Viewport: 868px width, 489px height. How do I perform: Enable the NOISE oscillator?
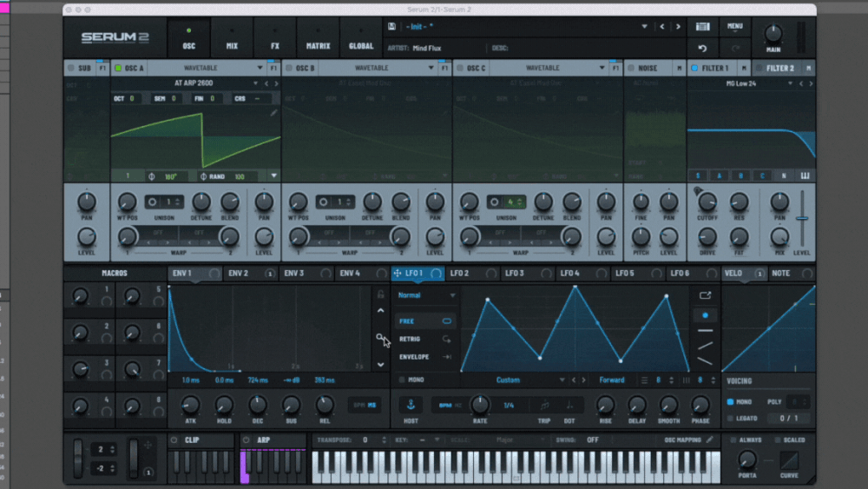[x=631, y=68]
